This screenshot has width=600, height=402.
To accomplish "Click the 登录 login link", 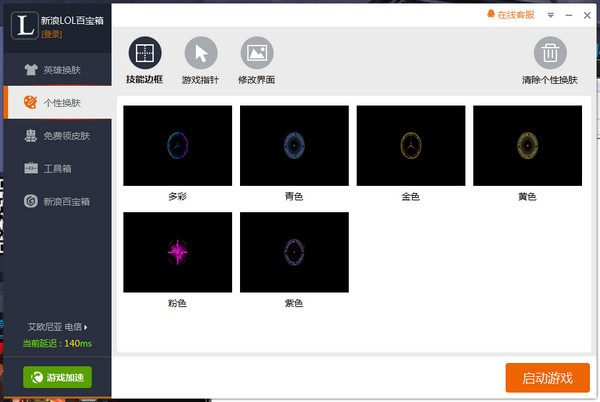I will pyautogui.click(x=52, y=34).
